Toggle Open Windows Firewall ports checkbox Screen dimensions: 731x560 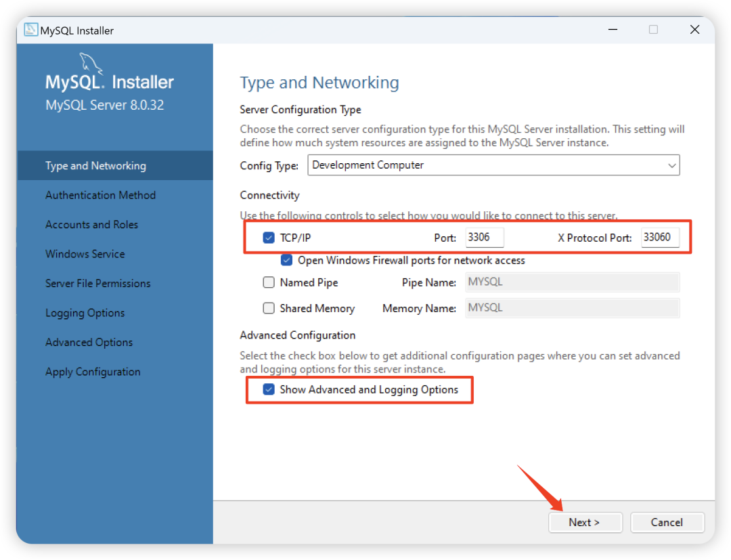(287, 260)
